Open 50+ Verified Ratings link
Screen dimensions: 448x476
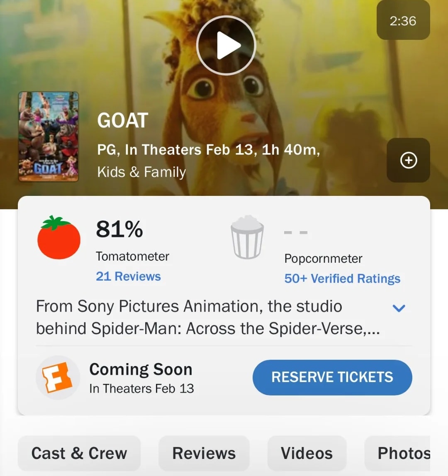(x=342, y=278)
